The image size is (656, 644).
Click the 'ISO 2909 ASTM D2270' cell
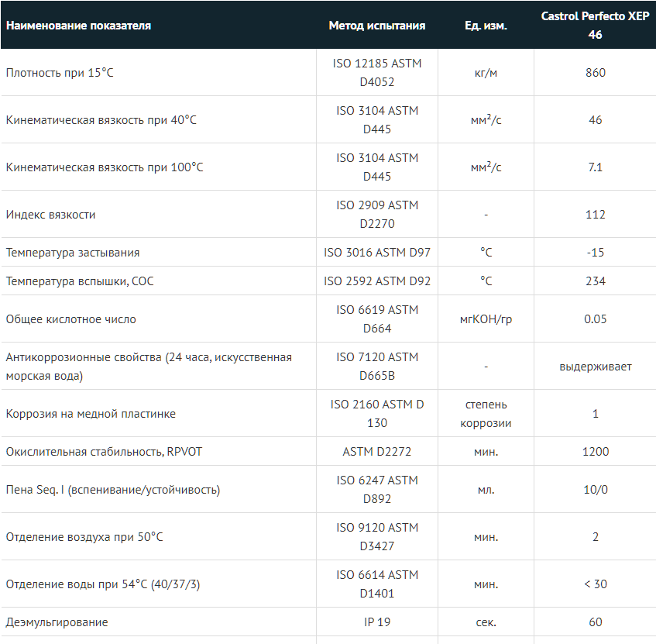[x=377, y=215]
